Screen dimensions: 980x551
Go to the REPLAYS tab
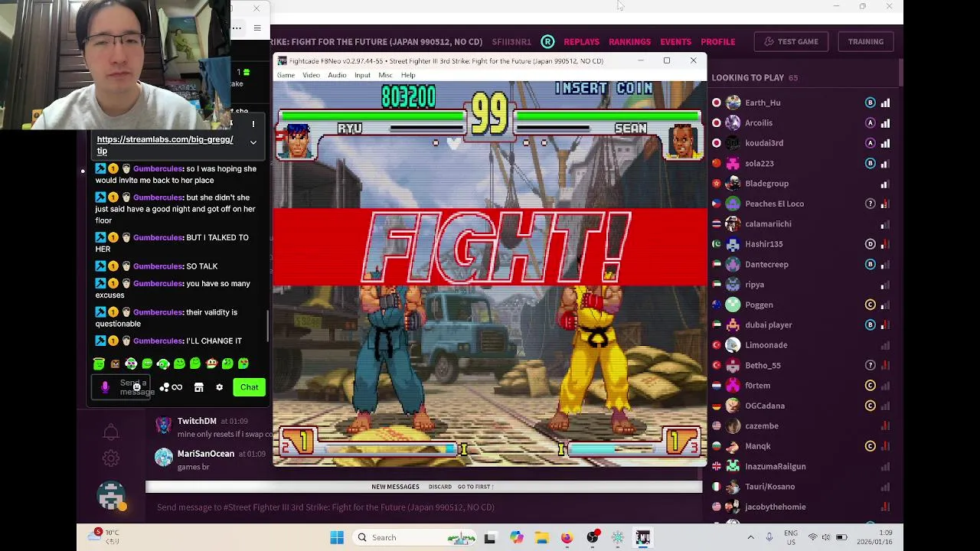click(x=581, y=41)
